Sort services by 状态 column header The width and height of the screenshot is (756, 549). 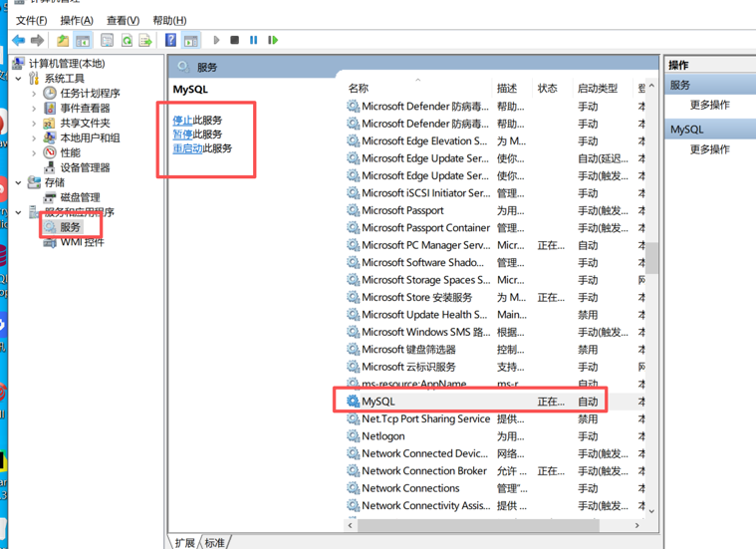[x=547, y=88]
